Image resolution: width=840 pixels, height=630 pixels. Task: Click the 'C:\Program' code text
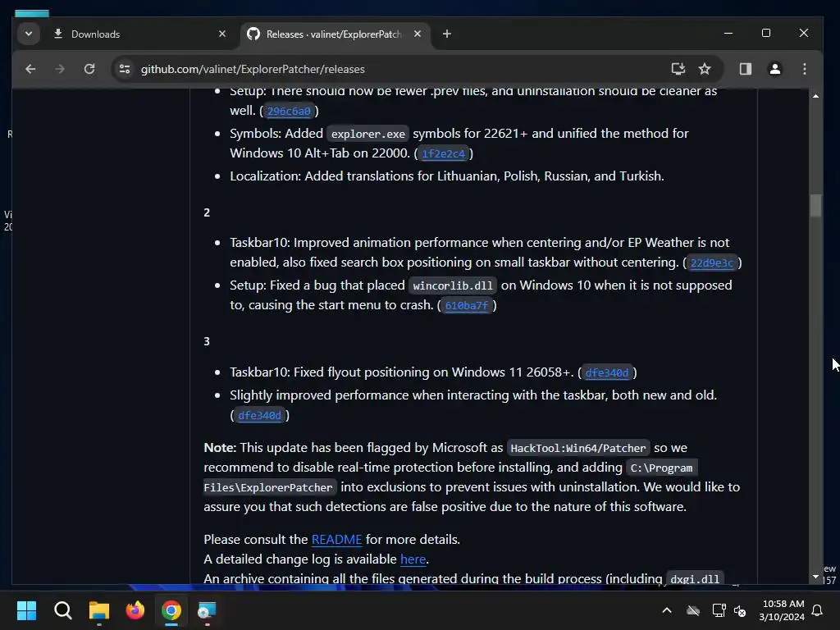pos(662,468)
